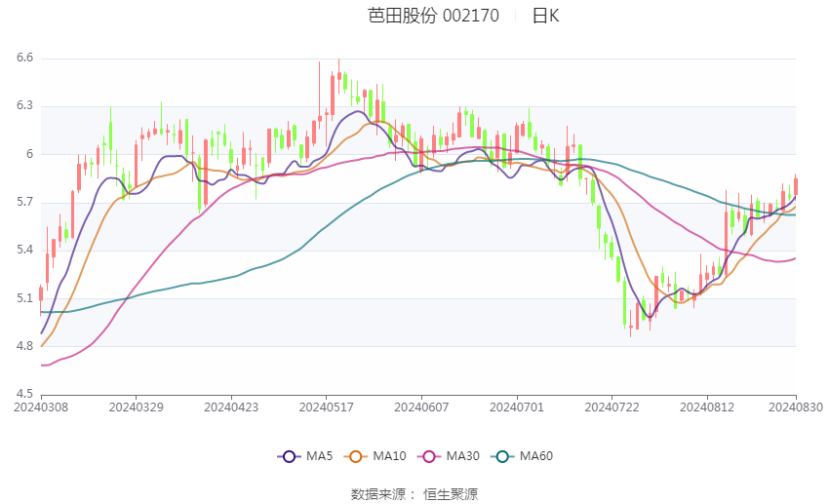
Task: Toggle the MA5 legend circle icon
Action: click(289, 456)
